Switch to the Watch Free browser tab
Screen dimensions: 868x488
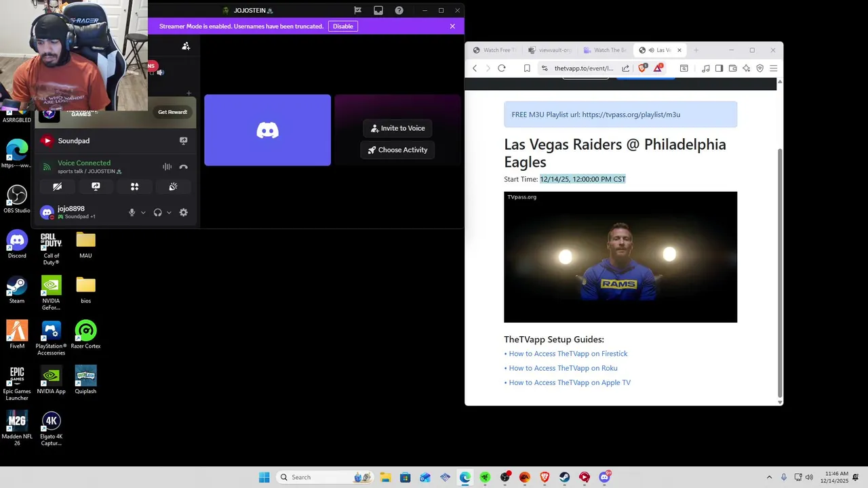tap(495, 50)
